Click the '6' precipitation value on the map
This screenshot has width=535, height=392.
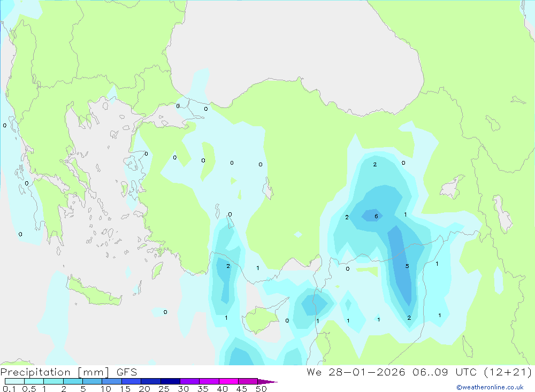(x=376, y=216)
